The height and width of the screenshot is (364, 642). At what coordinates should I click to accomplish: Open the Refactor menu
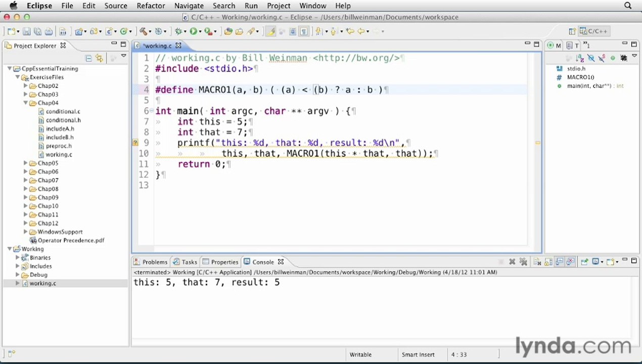(151, 6)
